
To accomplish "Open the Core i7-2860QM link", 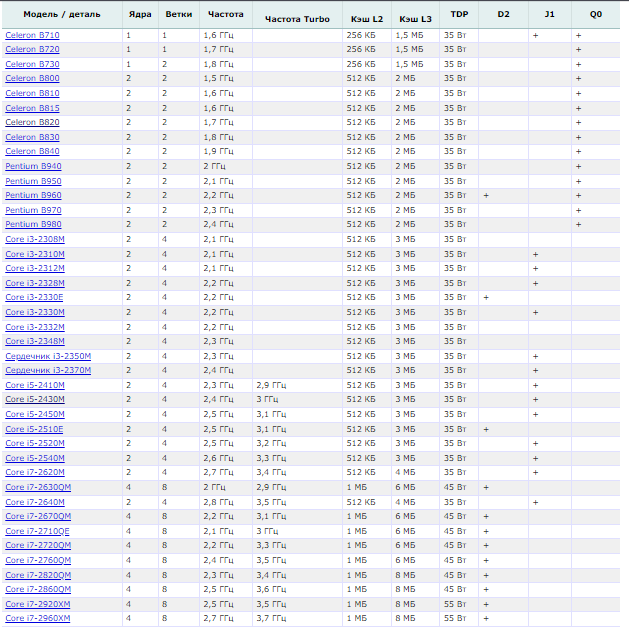I will pyautogui.click(x=38, y=590).
